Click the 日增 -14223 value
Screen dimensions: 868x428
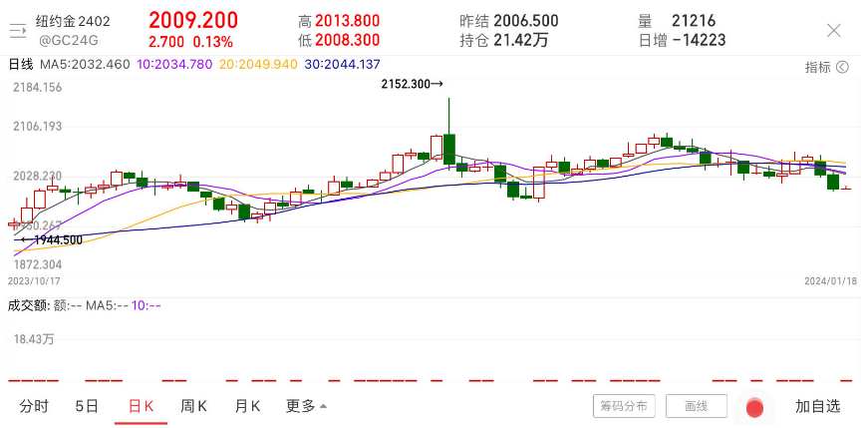[x=699, y=41]
